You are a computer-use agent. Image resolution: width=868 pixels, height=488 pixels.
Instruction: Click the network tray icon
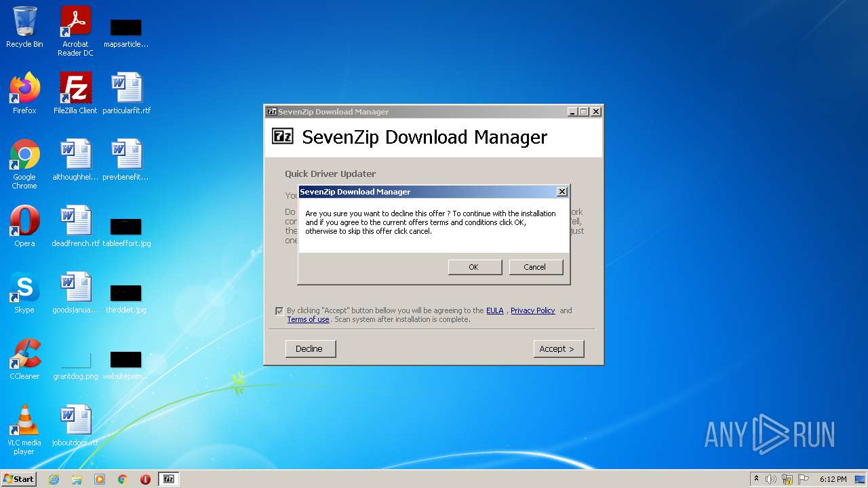coord(787,479)
